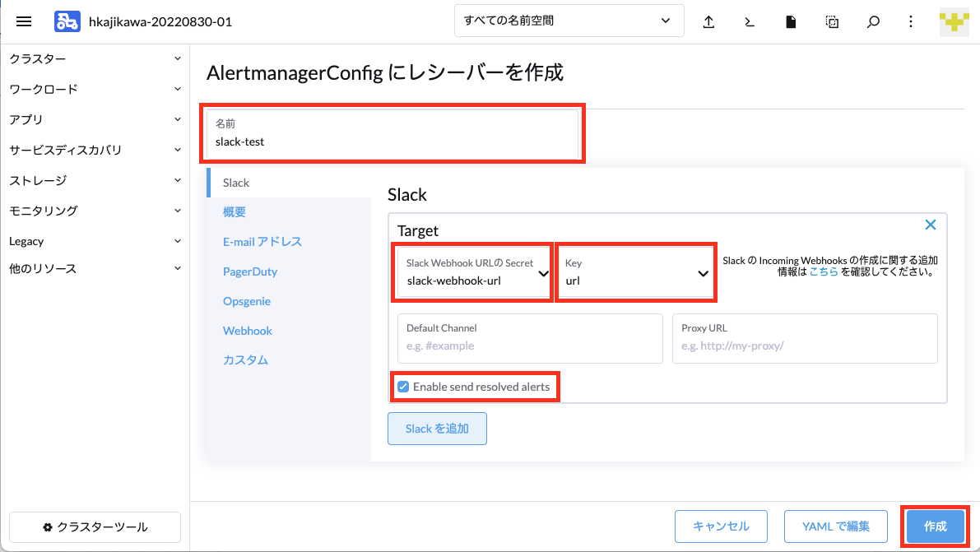Switch to the 概要 tab

coord(290,212)
